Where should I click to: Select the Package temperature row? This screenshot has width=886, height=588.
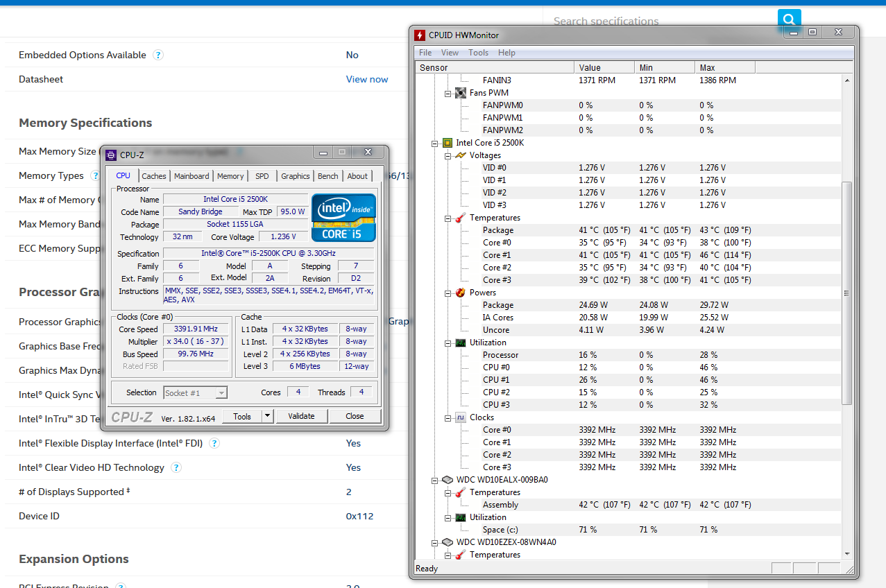[628, 230]
